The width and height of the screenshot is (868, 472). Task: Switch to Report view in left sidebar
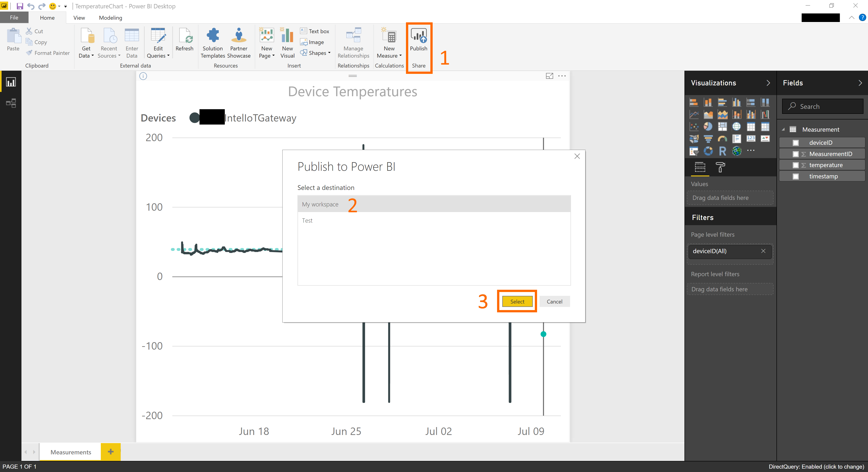pos(11,82)
